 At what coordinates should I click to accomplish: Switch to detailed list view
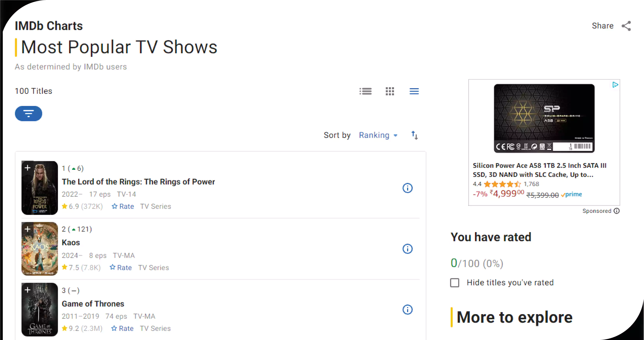pyautogui.click(x=365, y=91)
